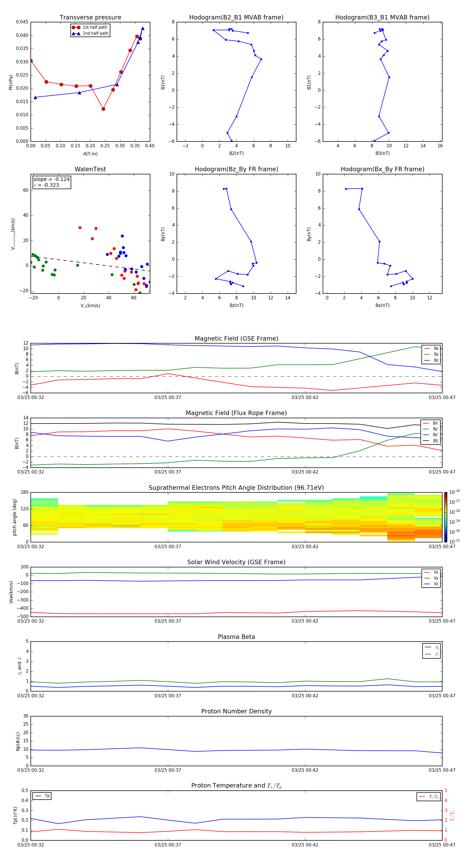Click the "Transverse pressure" plot title
The height and width of the screenshot is (868, 473).
click(90, 18)
